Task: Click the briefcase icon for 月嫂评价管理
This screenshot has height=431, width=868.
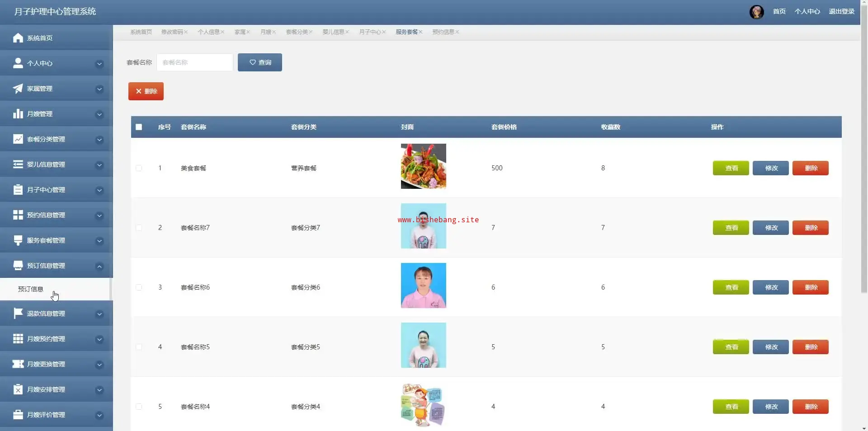Action: (18, 415)
